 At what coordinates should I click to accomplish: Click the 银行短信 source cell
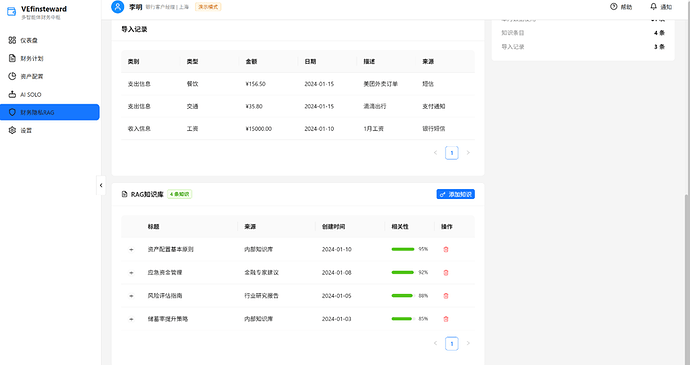[434, 129]
